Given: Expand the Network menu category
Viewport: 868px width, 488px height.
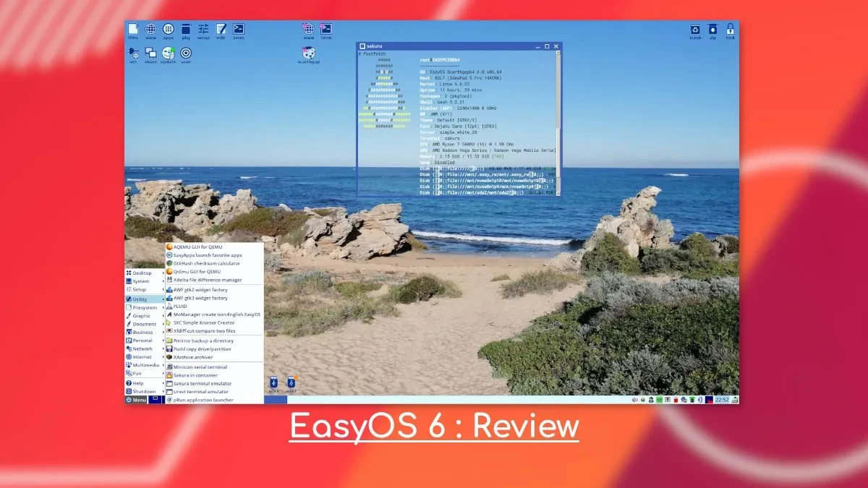Looking at the screenshot, I should [145, 348].
